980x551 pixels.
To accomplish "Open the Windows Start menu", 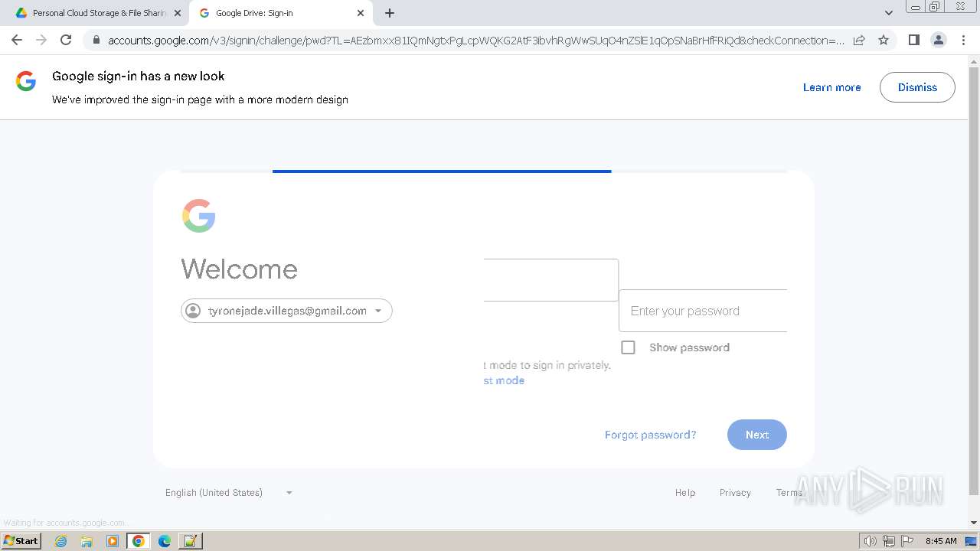I will 21,540.
